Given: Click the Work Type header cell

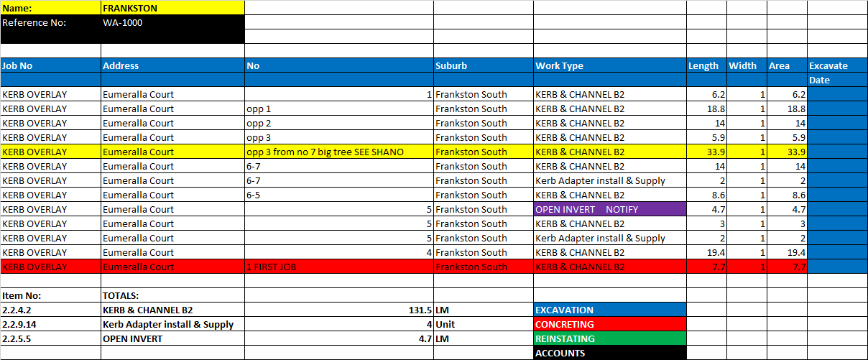Looking at the screenshot, I should (609, 65).
